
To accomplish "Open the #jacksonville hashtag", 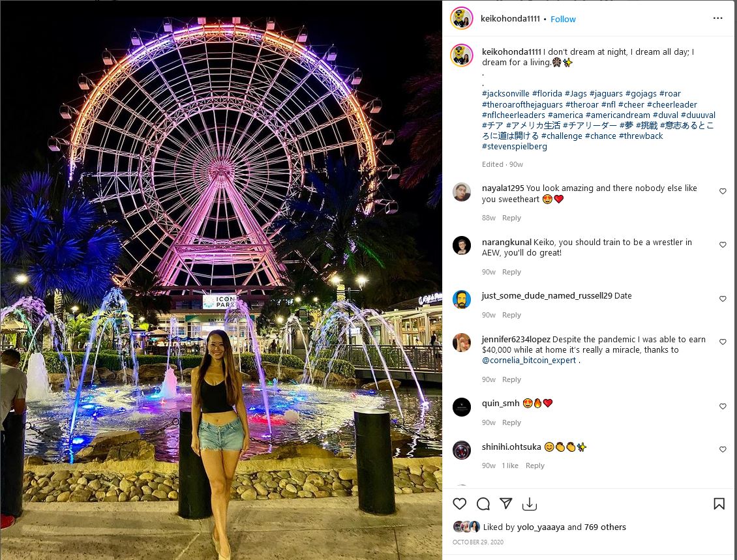I will pos(505,93).
